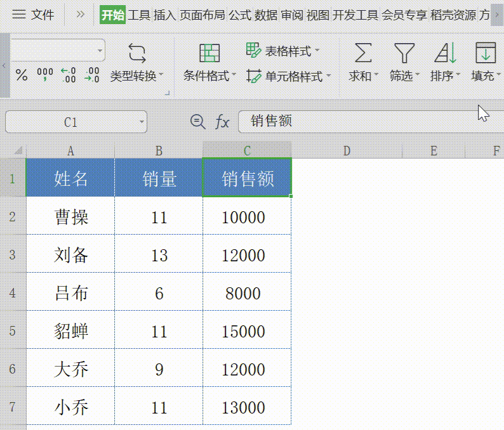Open the 表格样式 menu

pyautogui.click(x=283, y=50)
